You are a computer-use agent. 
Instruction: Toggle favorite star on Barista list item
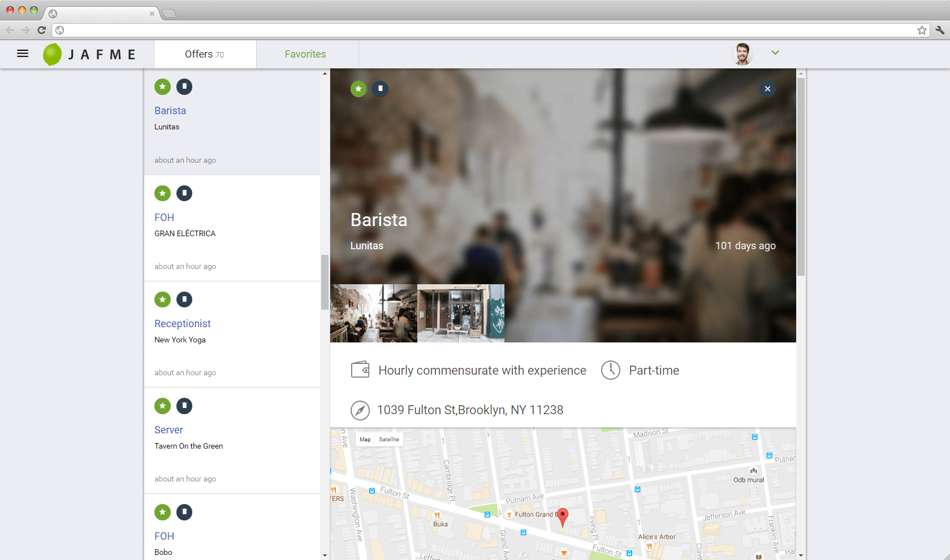[x=163, y=86]
